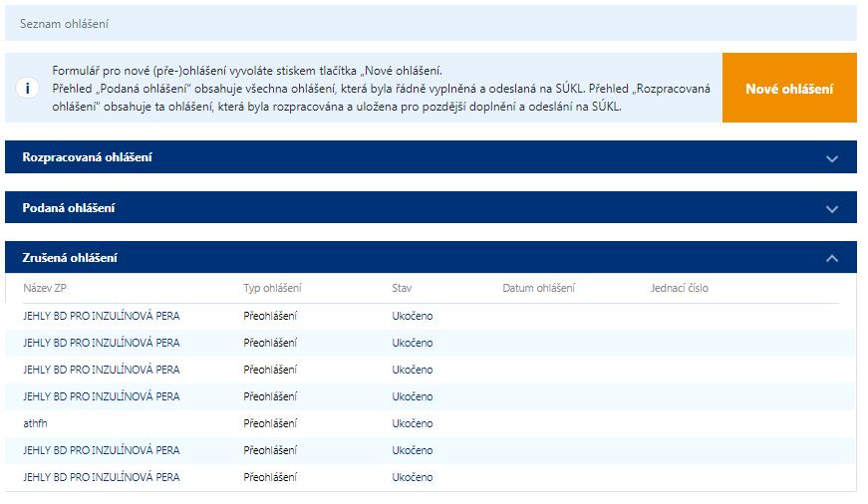
Task: Click Přeohlášení in the last table row
Action: coord(270,477)
